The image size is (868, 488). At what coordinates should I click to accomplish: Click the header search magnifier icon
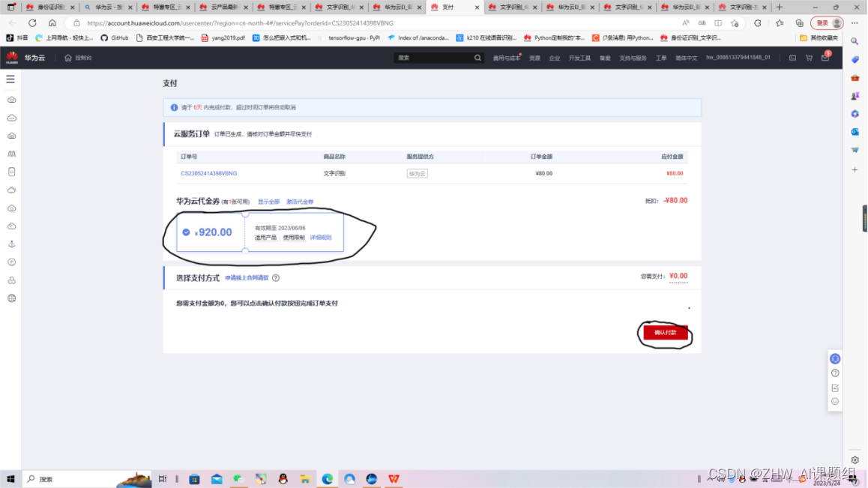pyautogui.click(x=477, y=58)
